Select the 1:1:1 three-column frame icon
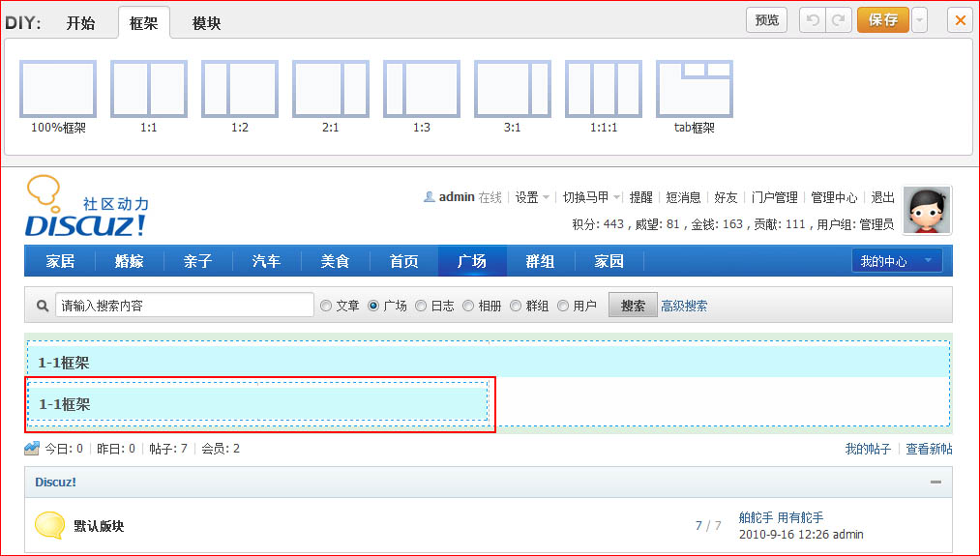Screen dimensions: 980x556 click(603, 89)
